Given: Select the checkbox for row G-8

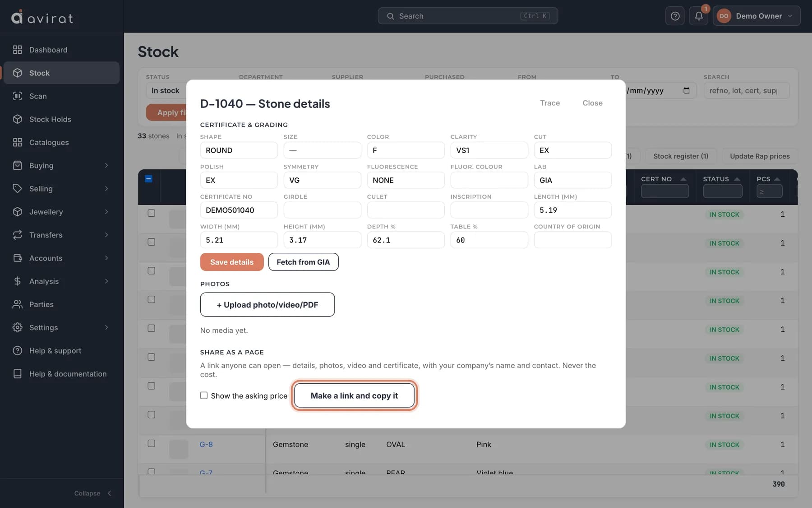Looking at the screenshot, I should click(x=152, y=443).
